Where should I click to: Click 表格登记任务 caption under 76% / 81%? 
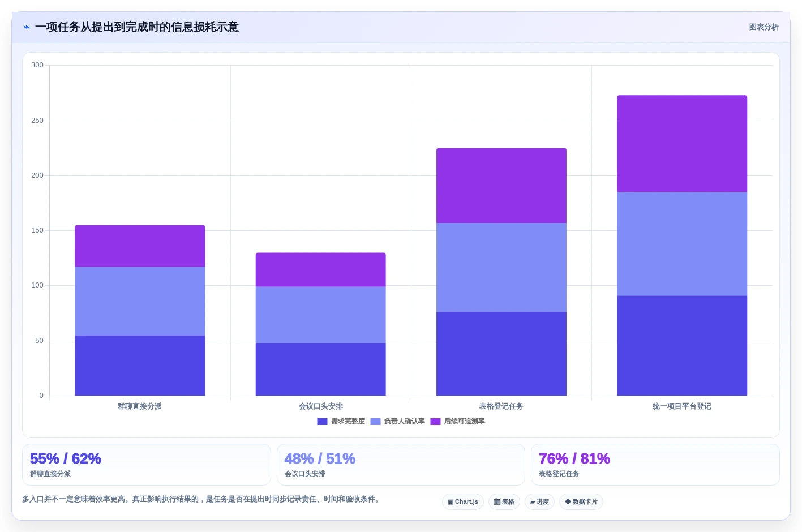559,474
